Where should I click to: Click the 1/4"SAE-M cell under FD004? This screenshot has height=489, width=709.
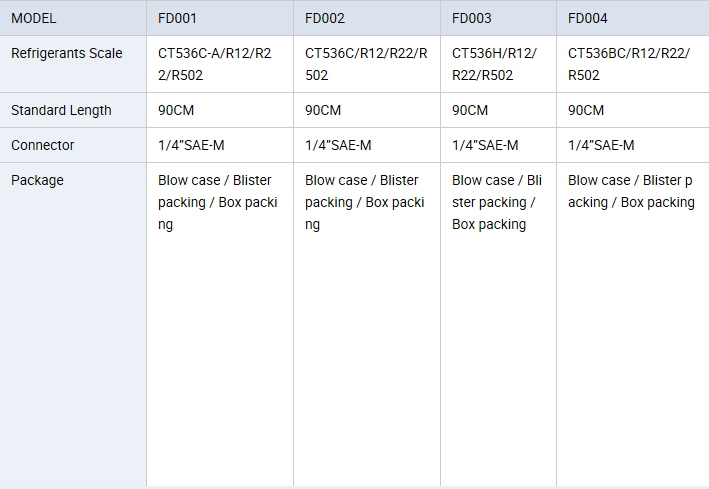633,145
